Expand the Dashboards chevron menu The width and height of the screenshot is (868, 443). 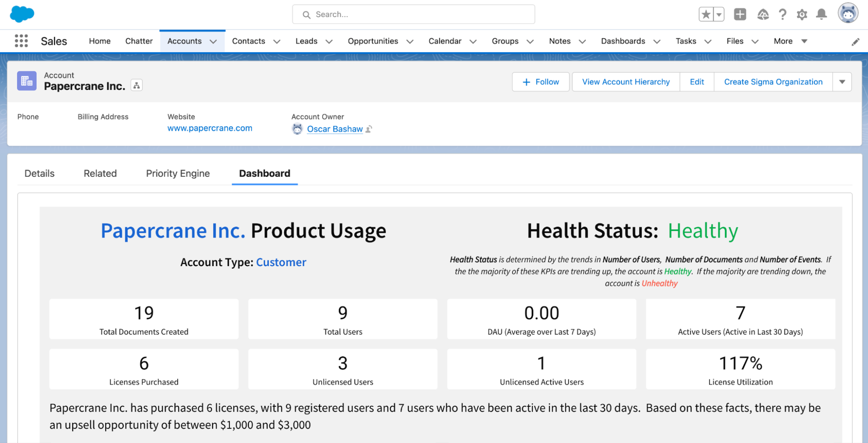tap(657, 41)
